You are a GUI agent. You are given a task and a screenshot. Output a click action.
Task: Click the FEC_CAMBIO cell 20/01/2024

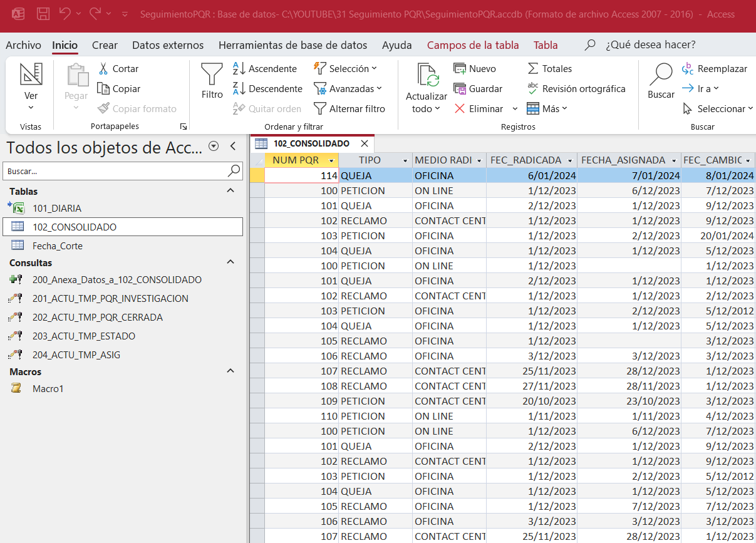718,236
